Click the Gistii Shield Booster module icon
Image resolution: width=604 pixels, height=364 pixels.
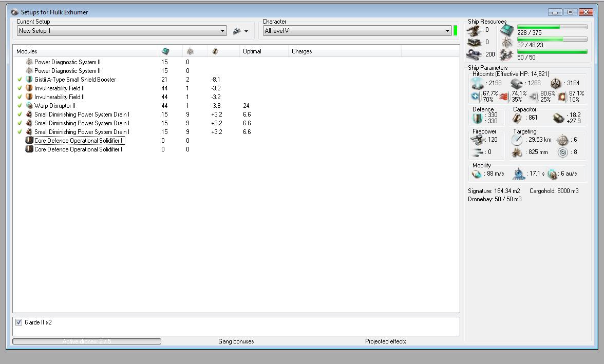(29, 80)
